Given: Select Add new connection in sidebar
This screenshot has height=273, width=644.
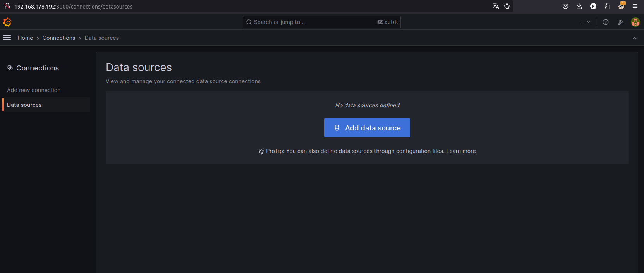Looking at the screenshot, I should 34,90.
